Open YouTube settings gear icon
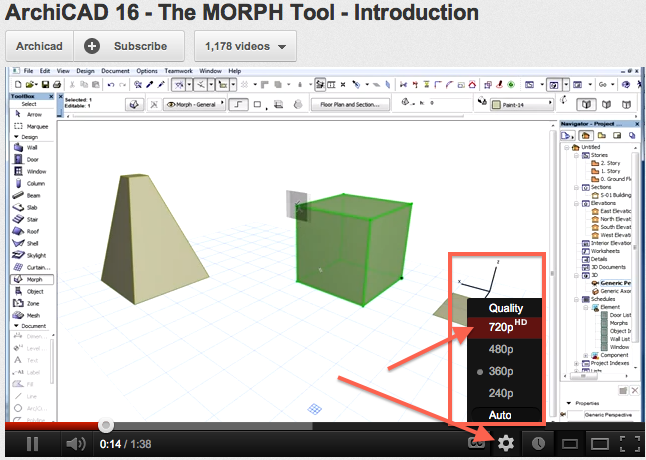 (x=506, y=444)
